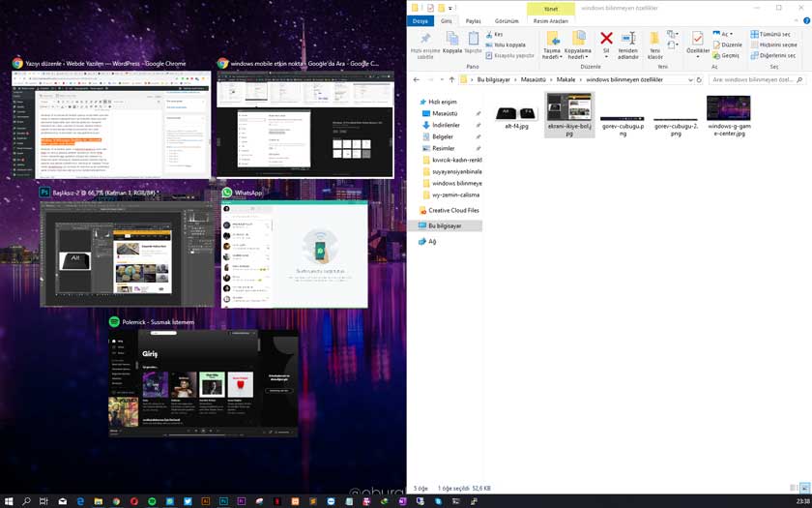Open the Explorer help question icon
This screenshot has width=812, height=508.
point(806,20)
